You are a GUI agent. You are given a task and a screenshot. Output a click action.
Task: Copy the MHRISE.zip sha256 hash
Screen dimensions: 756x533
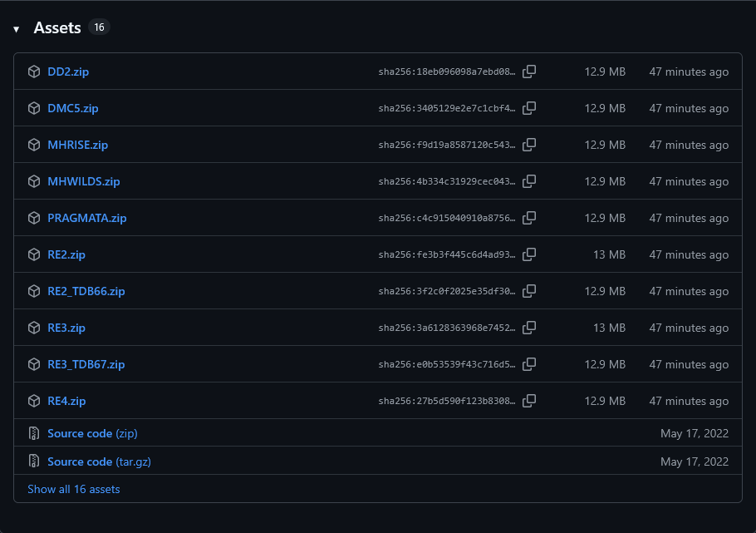pos(529,145)
